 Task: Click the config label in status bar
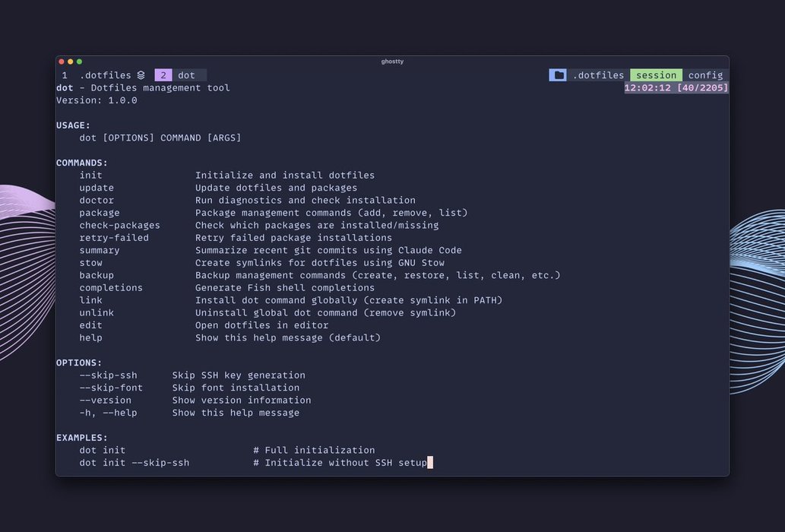[x=705, y=75]
